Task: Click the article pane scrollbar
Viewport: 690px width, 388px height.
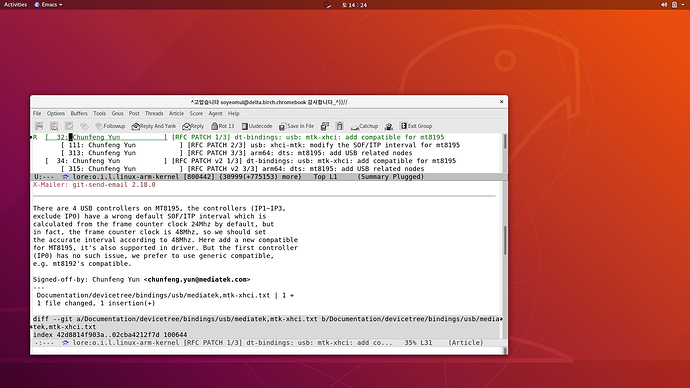Action: click(505, 260)
